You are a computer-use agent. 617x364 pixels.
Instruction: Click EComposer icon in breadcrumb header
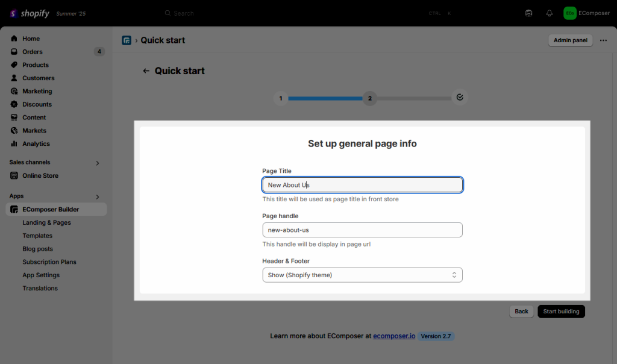tap(127, 40)
